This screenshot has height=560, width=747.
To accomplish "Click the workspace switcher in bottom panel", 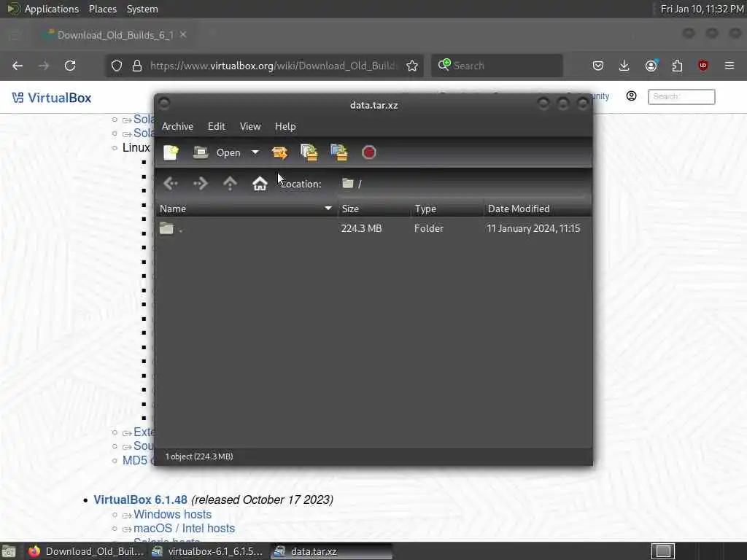I will tap(662, 551).
